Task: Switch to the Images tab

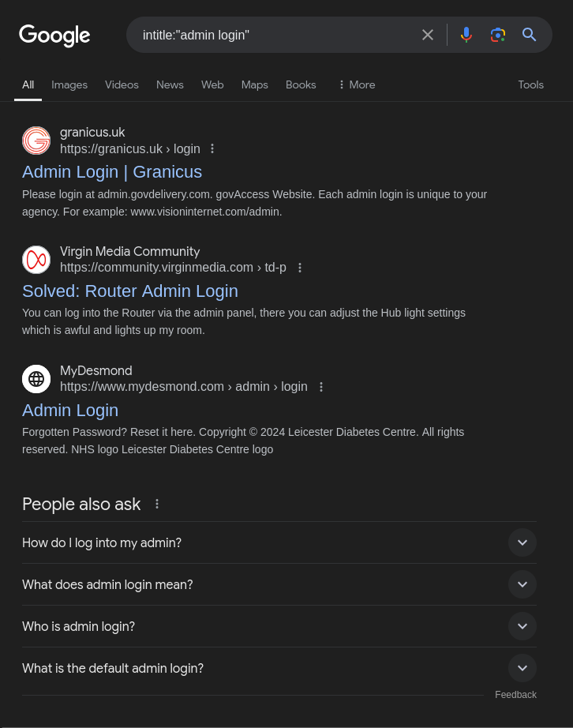Action: point(69,84)
